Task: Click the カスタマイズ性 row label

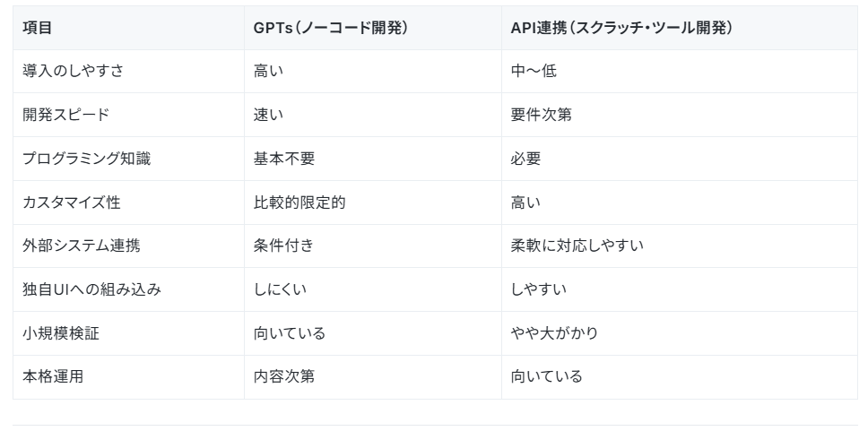Action: coord(128,203)
